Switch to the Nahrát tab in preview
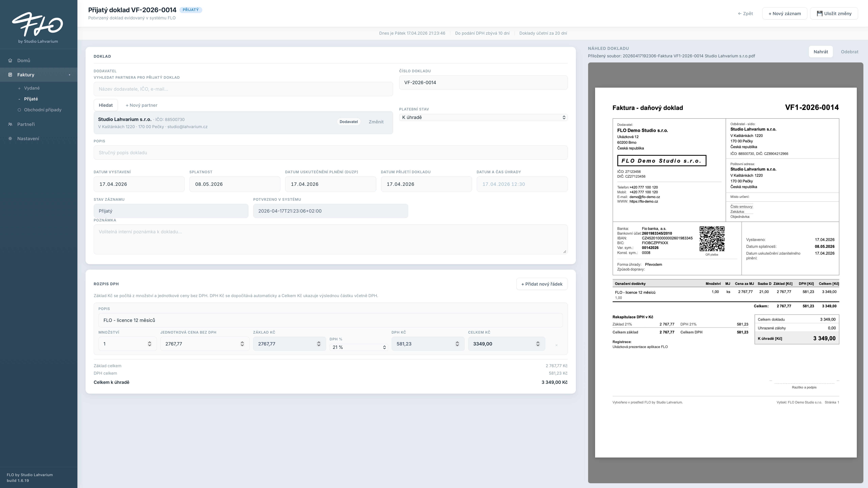Screen dimensions: 868x488 click(x=820, y=52)
